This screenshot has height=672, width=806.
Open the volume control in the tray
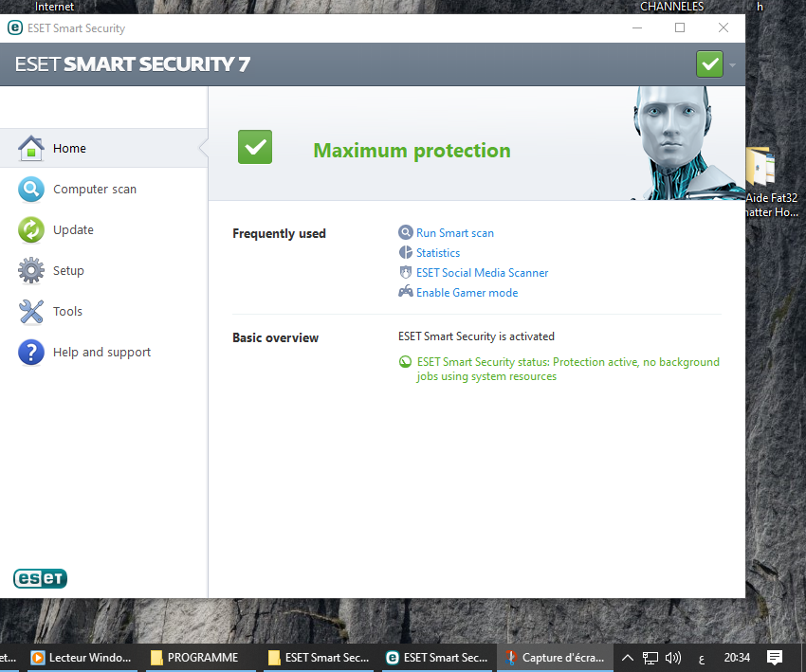[673, 658]
